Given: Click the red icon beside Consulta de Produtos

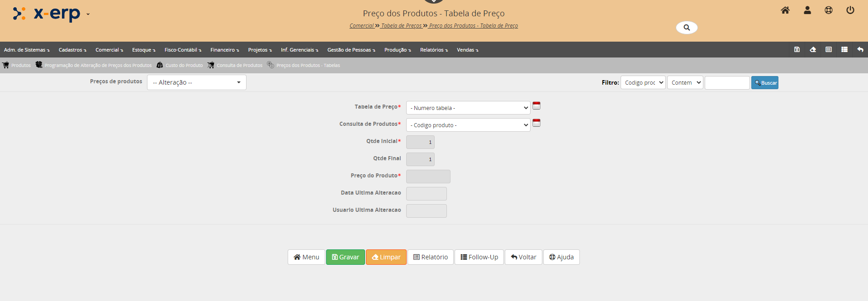Looking at the screenshot, I should click(536, 123).
